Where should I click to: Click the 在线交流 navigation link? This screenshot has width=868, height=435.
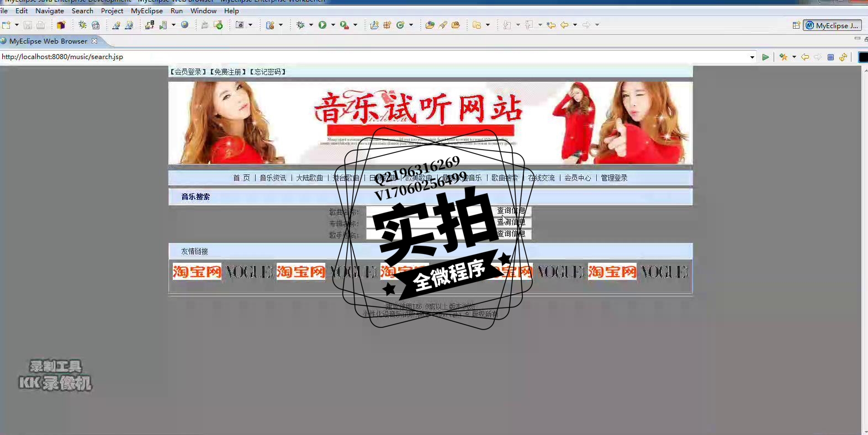point(541,178)
